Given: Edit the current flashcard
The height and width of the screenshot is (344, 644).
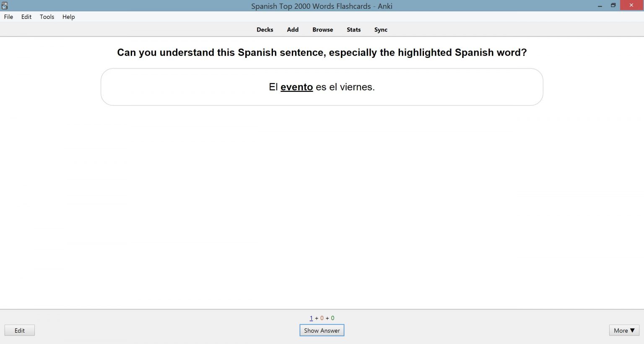Looking at the screenshot, I should click(x=19, y=330).
